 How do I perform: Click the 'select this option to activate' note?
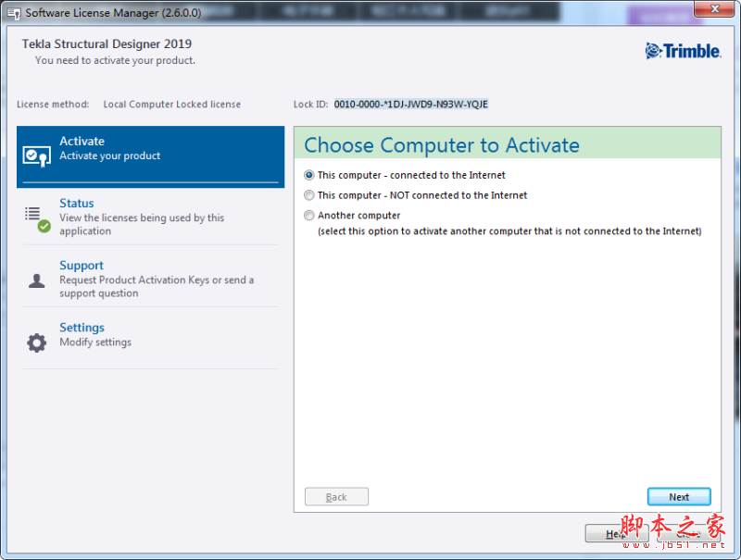509,231
